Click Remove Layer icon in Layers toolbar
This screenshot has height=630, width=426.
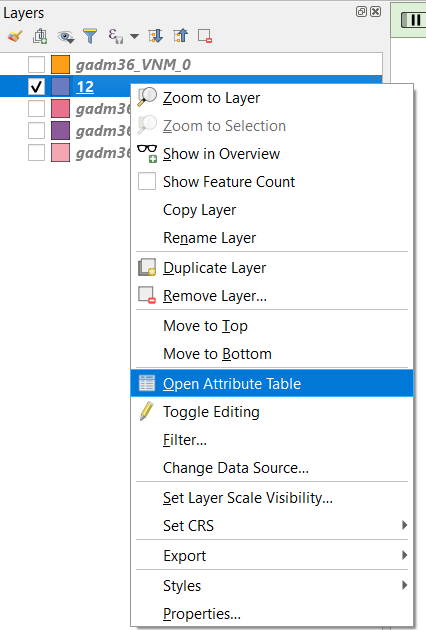pyautogui.click(x=205, y=36)
